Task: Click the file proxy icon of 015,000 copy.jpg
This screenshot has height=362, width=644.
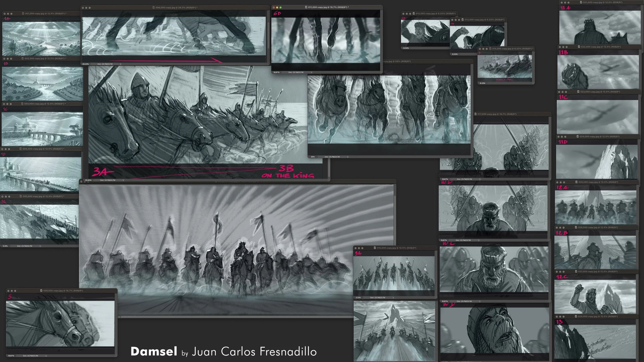Action: [375, 248]
